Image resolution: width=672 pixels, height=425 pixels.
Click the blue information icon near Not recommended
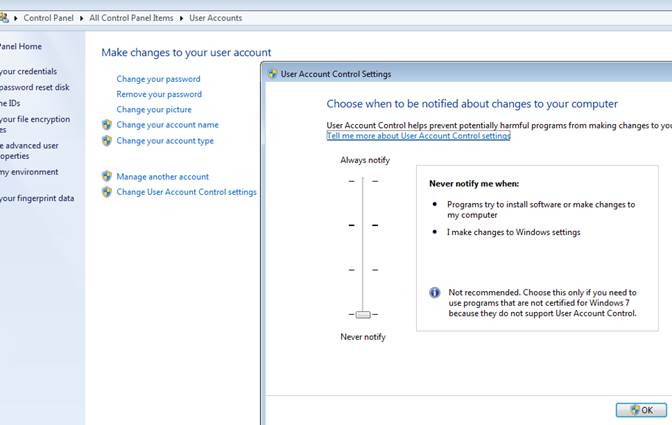tap(435, 292)
